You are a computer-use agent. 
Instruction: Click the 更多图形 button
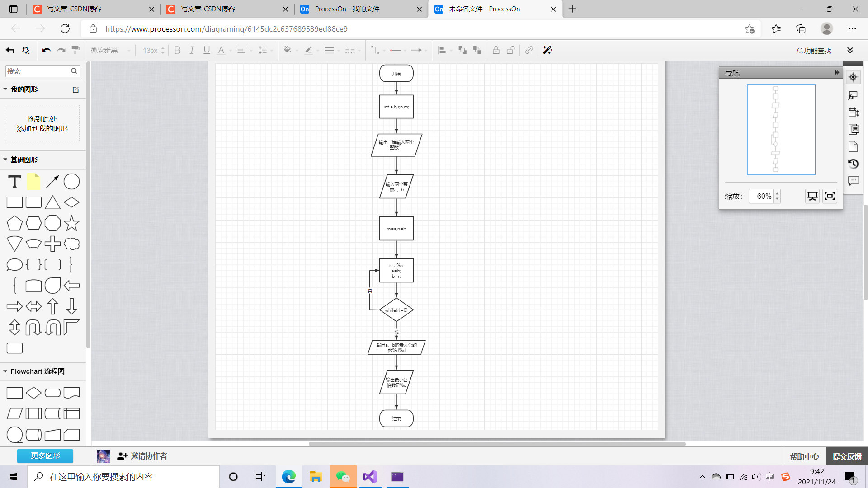tap(45, 455)
